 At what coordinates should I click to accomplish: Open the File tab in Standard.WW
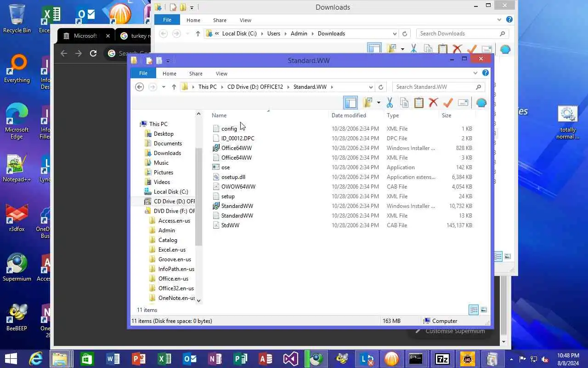pyautogui.click(x=143, y=74)
